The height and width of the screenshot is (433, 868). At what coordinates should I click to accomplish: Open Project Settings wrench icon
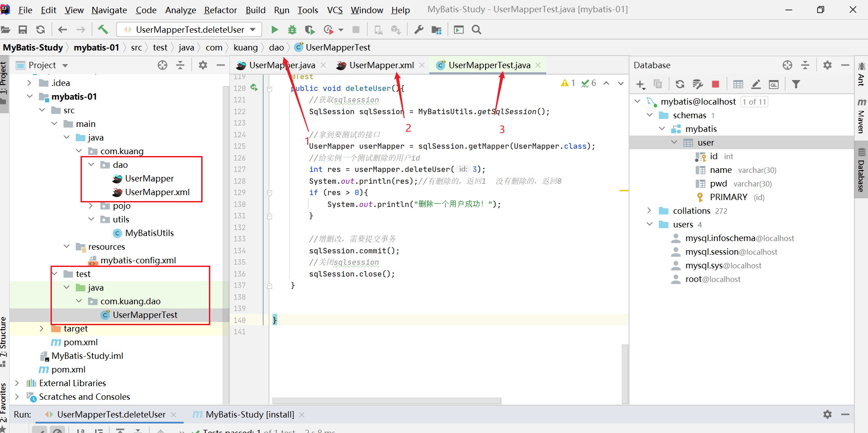click(419, 30)
